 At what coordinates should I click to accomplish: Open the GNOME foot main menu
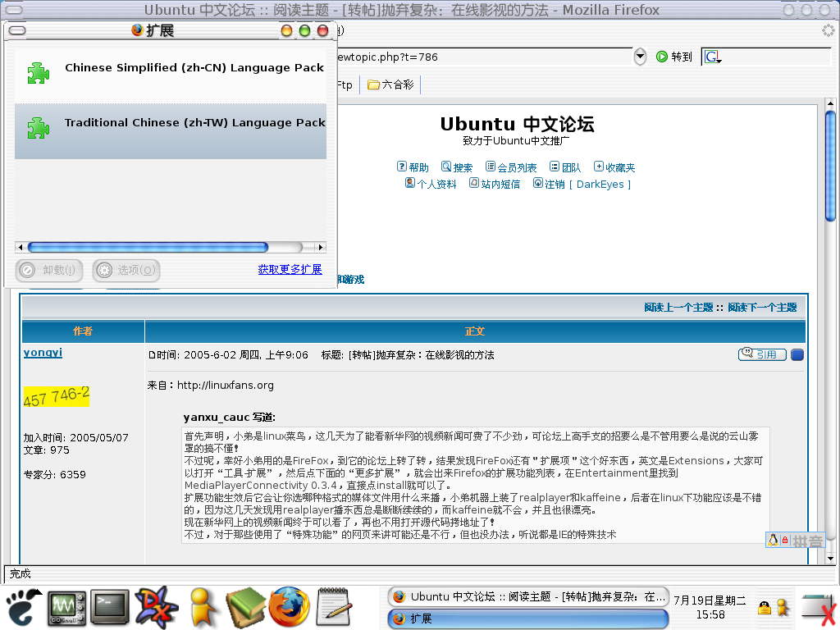(x=22, y=608)
